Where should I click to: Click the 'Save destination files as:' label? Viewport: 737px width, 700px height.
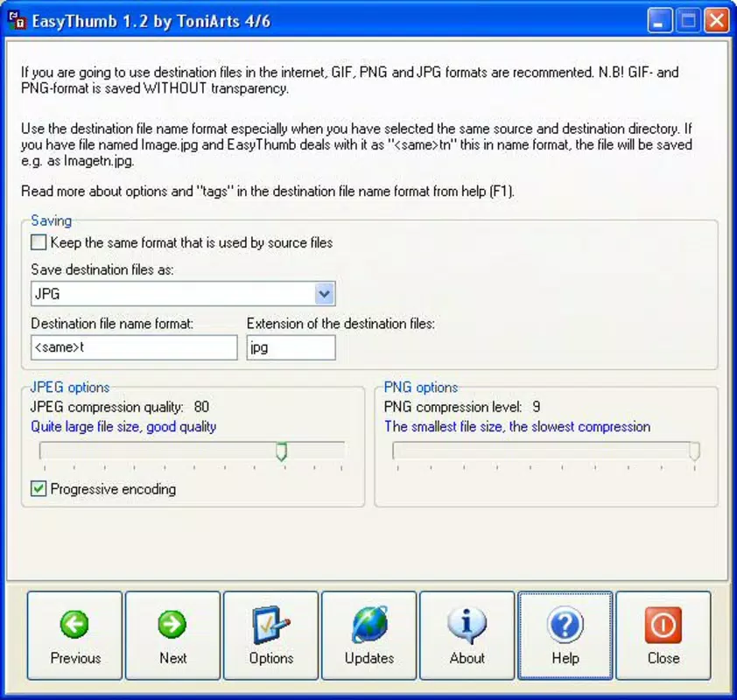point(102,269)
